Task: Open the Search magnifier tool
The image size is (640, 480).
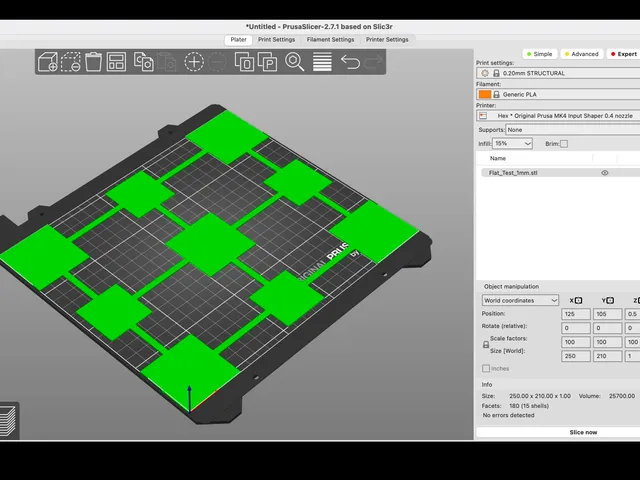Action: coord(295,62)
